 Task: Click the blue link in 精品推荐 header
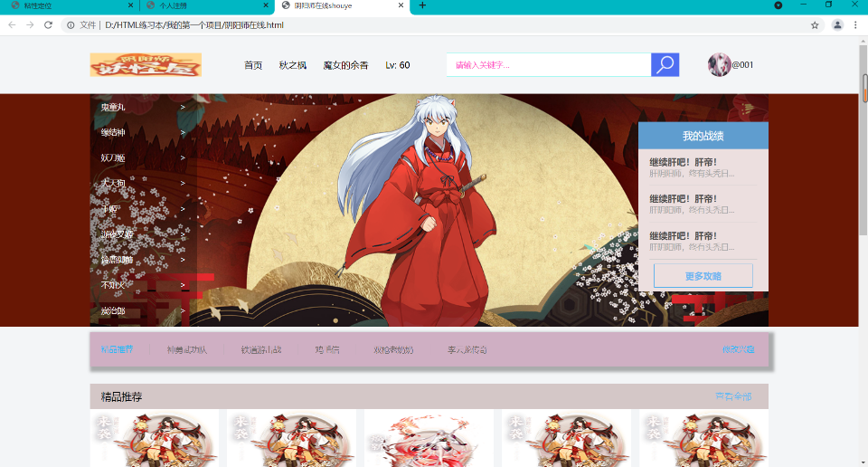pyautogui.click(x=733, y=396)
